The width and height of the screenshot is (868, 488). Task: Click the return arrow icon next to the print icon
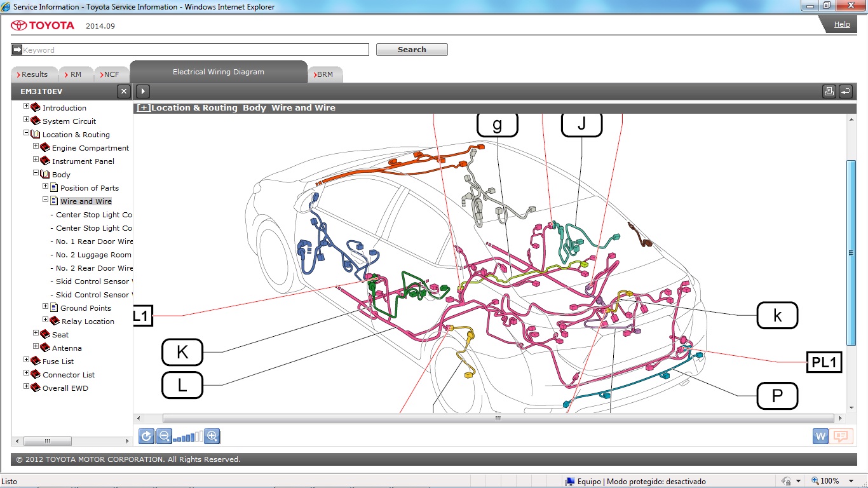(846, 91)
